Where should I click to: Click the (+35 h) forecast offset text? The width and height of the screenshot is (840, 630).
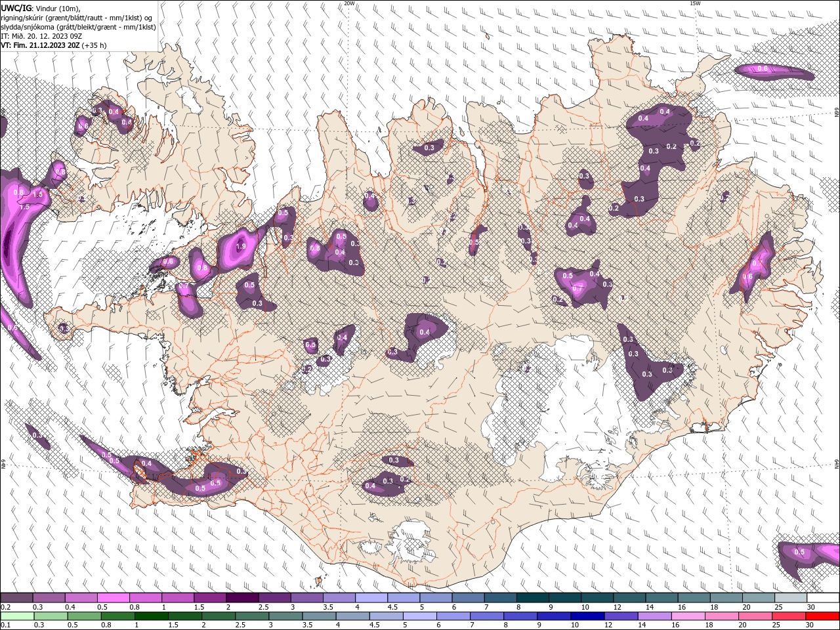94,45
